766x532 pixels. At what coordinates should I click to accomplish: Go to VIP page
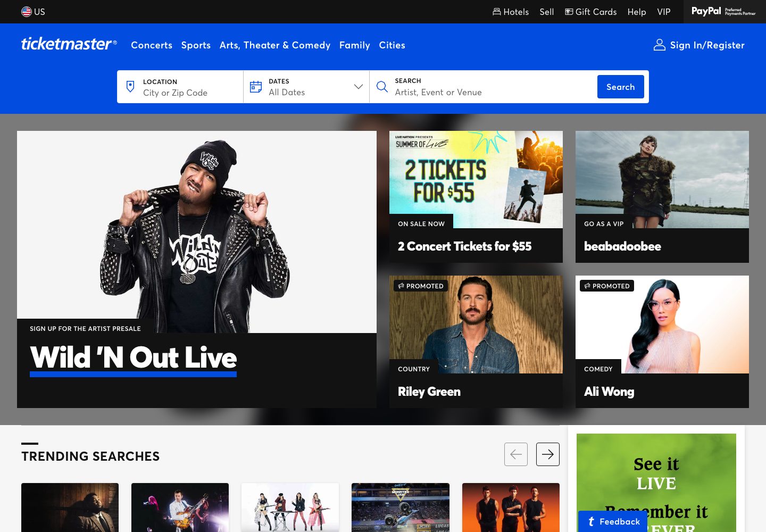tap(664, 12)
